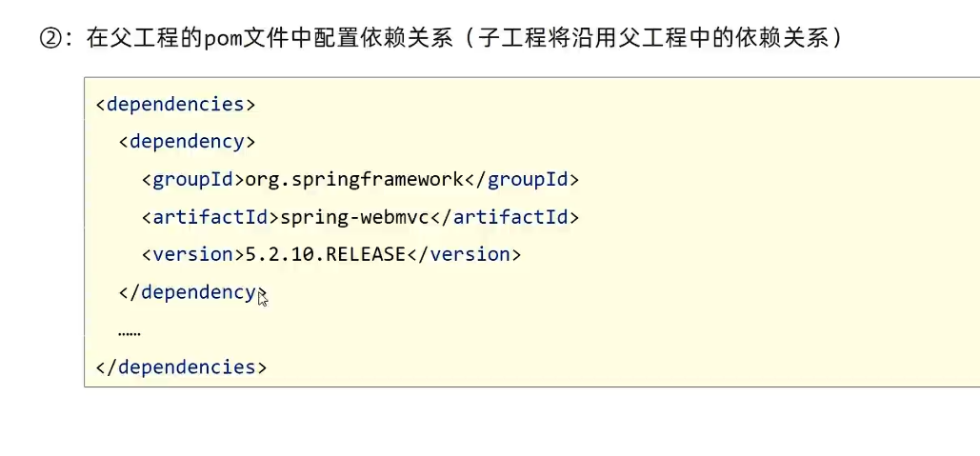Image resolution: width=980 pixels, height=456 pixels.
Task: Click the opening groupId tag
Action: tap(193, 180)
